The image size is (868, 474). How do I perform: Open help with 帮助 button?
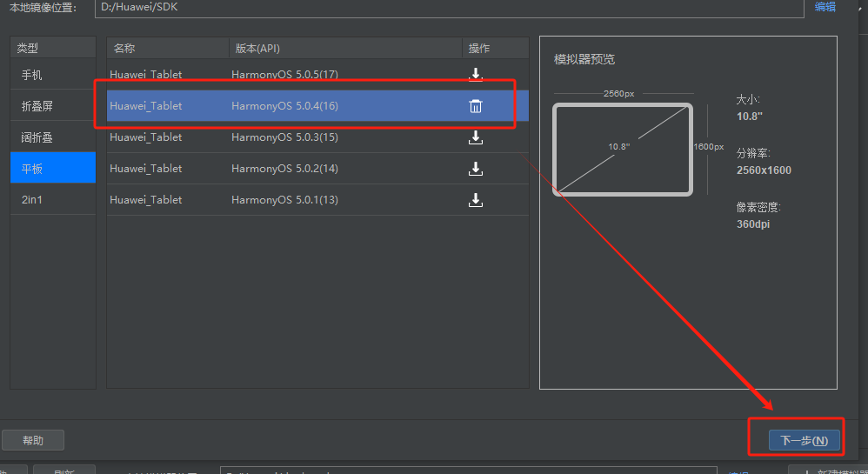33,440
